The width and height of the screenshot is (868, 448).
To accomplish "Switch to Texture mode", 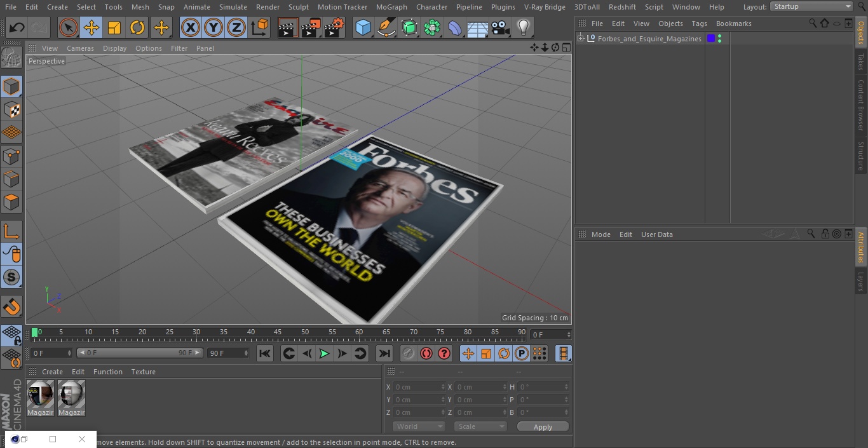I will [x=11, y=109].
